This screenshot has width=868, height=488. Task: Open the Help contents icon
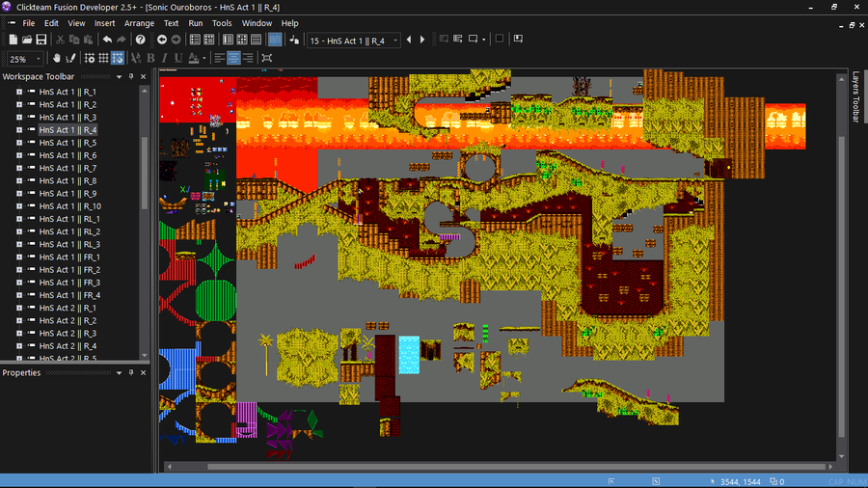(x=141, y=40)
